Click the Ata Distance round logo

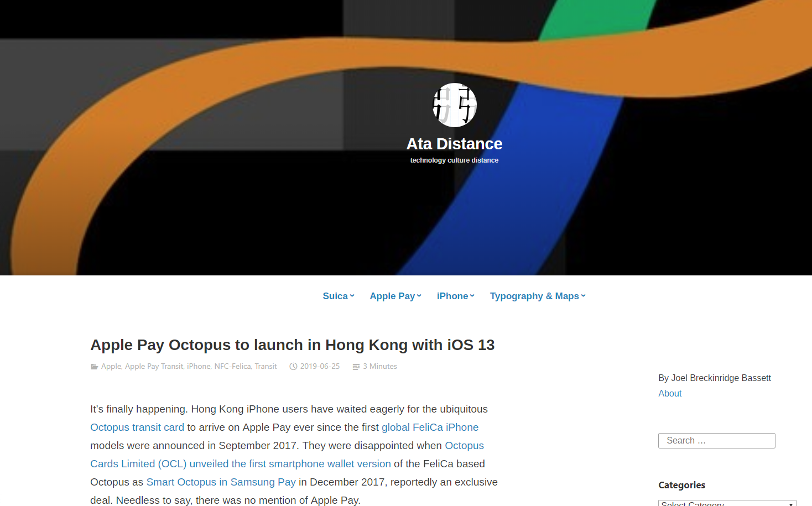tap(454, 105)
